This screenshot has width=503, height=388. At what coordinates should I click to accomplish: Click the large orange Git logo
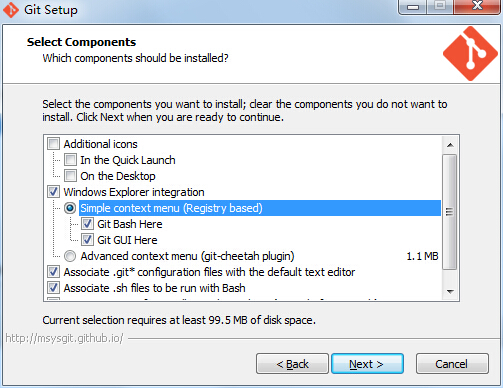470,54
